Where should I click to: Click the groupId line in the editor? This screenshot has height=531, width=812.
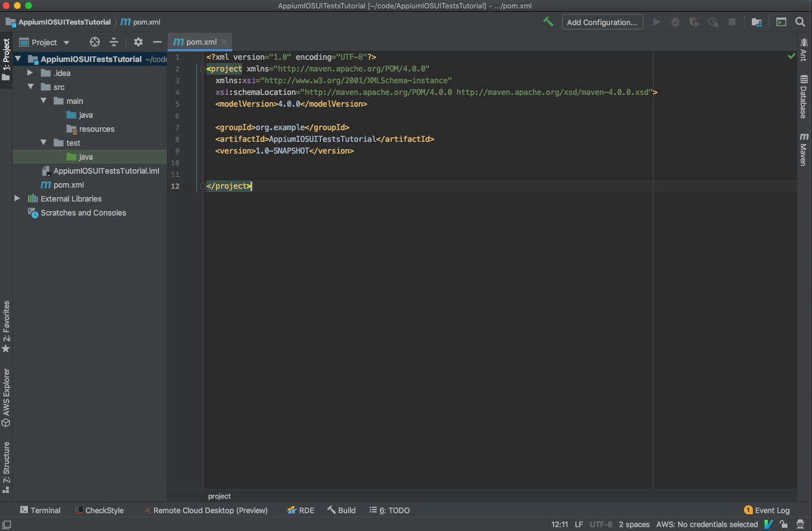tap(282, 127)
